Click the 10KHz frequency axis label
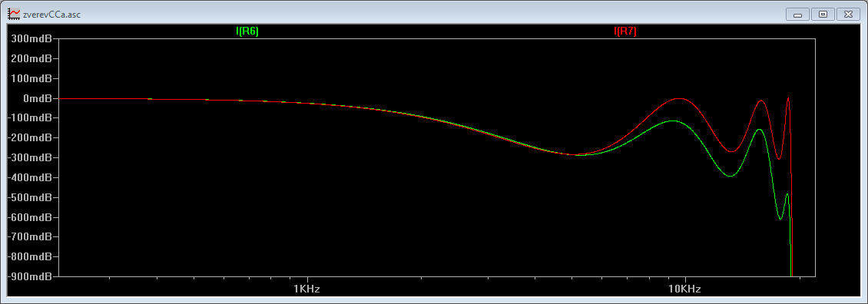 [685, 289]
